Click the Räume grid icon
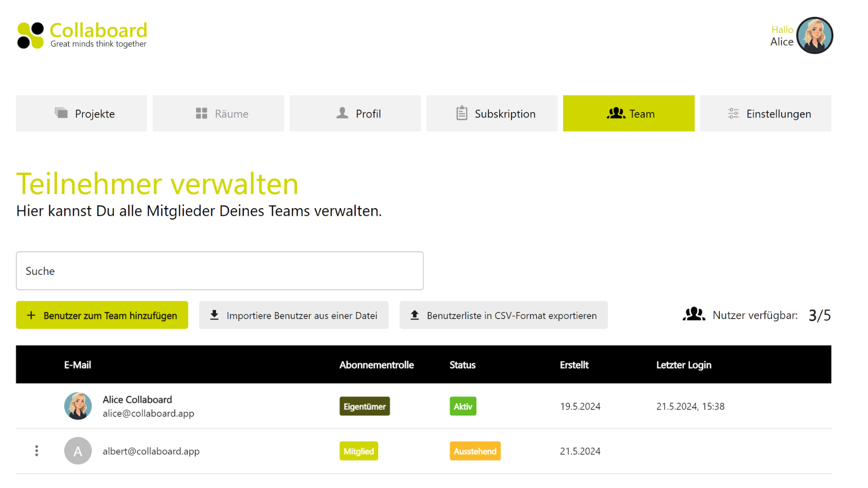 coord(201,113)
